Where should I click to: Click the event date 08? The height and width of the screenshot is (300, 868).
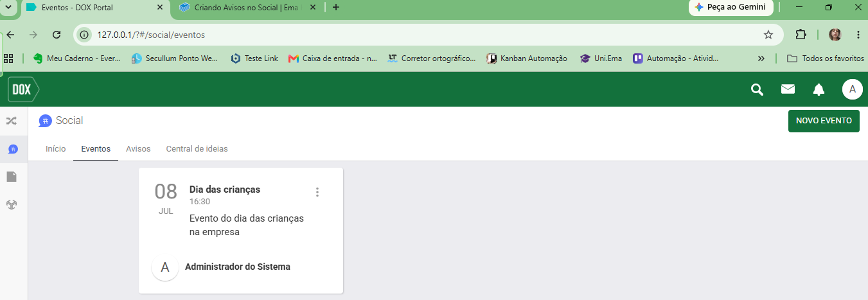click(x=166, y=191)
